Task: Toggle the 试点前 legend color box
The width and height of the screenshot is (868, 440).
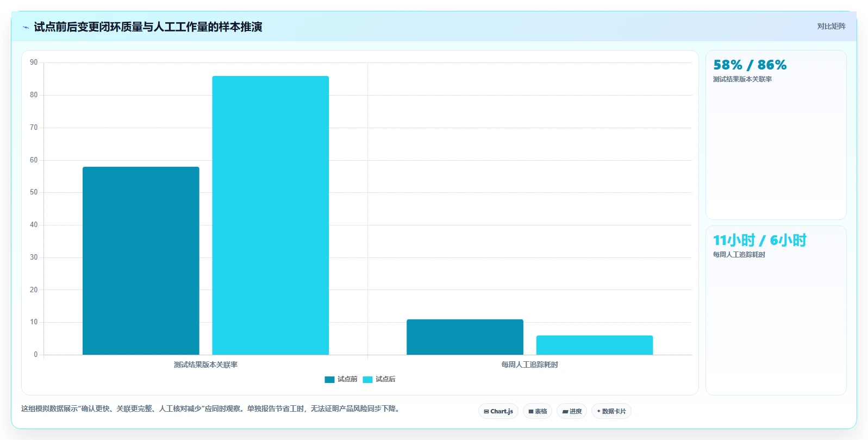Action: point(329,380)
